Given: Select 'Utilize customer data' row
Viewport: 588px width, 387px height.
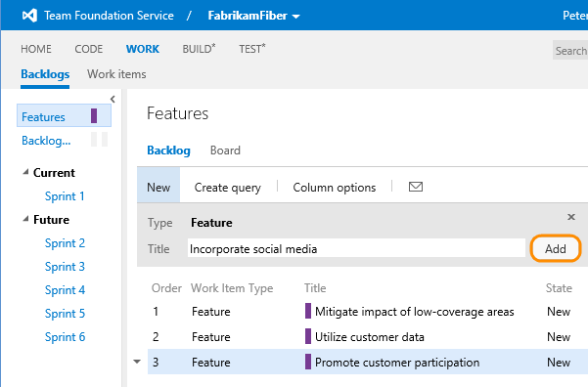Looking at the screenshot, I should pos(368,337).
